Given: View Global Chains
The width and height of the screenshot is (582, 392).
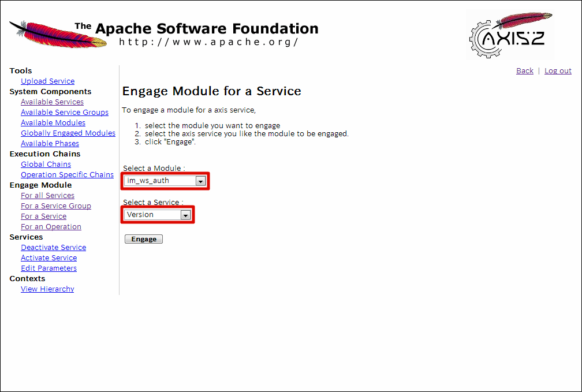Looking at the screenshot, I should 46,165.
